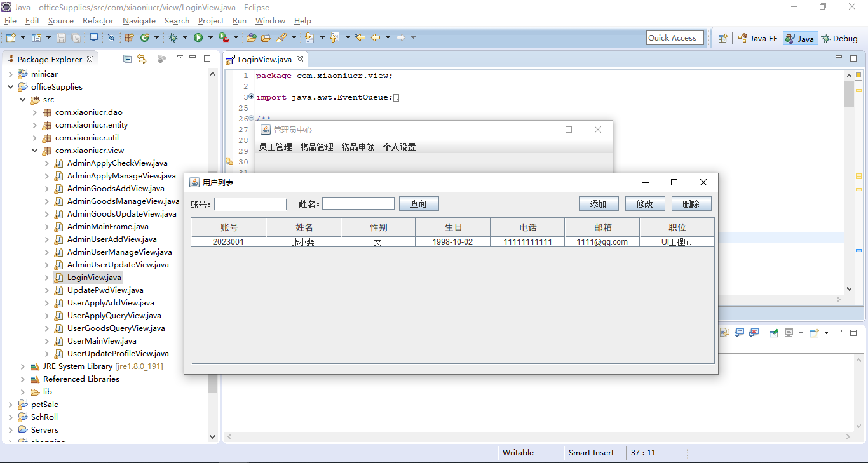The height and width of the screenshot is (463, 868).
Task: Click the Search flashlight toolbar icon
Action: pyautogui.click(x=281, y=37)
